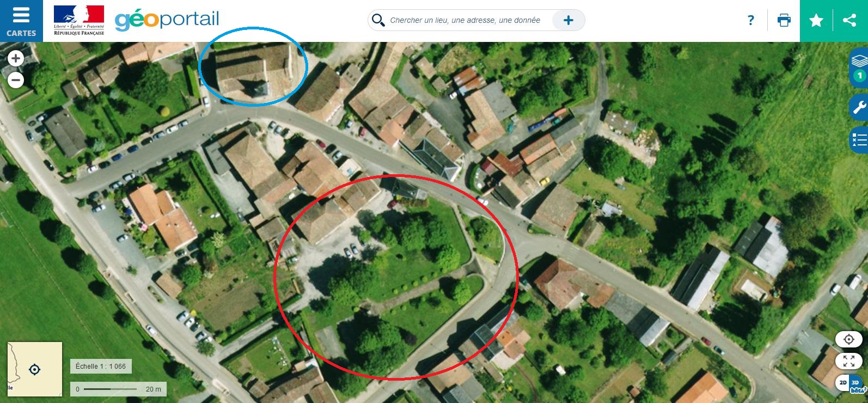Switch the map to fullscreen mode

[849, 361]
